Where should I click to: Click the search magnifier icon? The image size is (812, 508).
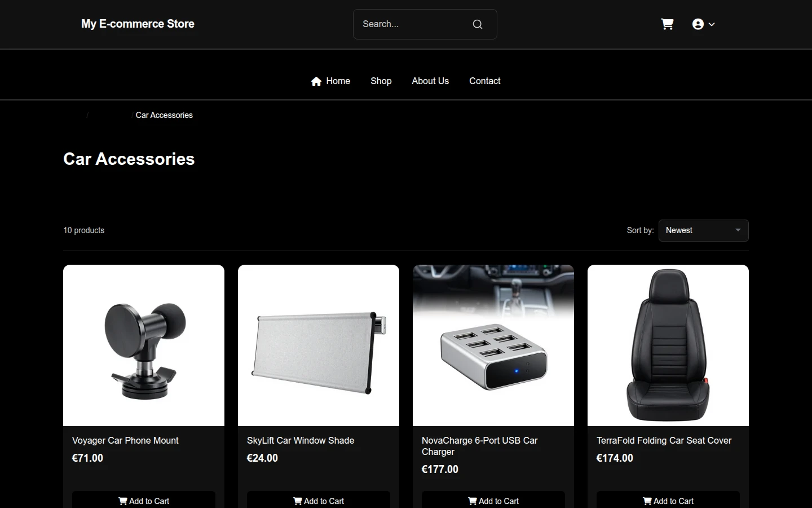pyautogui.click(x=478, y=24)
